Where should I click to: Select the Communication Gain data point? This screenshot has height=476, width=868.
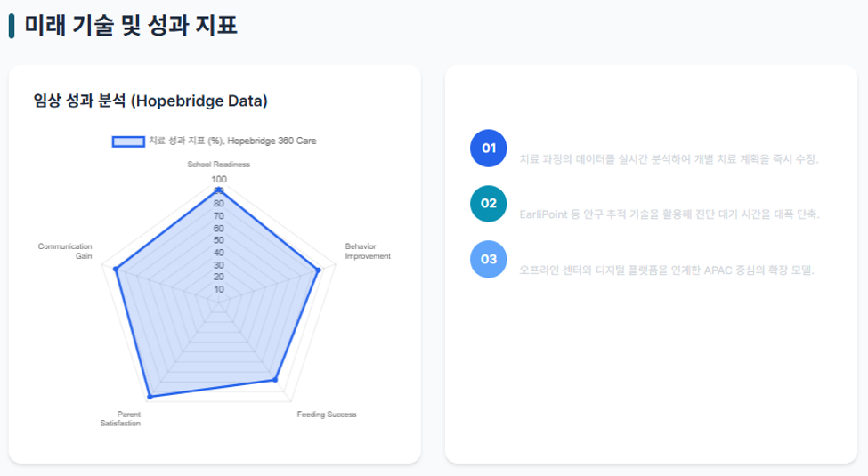tap(116, 269)
